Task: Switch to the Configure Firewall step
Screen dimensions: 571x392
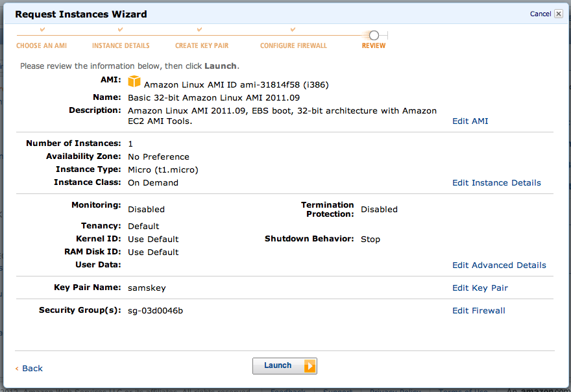Action: click(293, 45)
